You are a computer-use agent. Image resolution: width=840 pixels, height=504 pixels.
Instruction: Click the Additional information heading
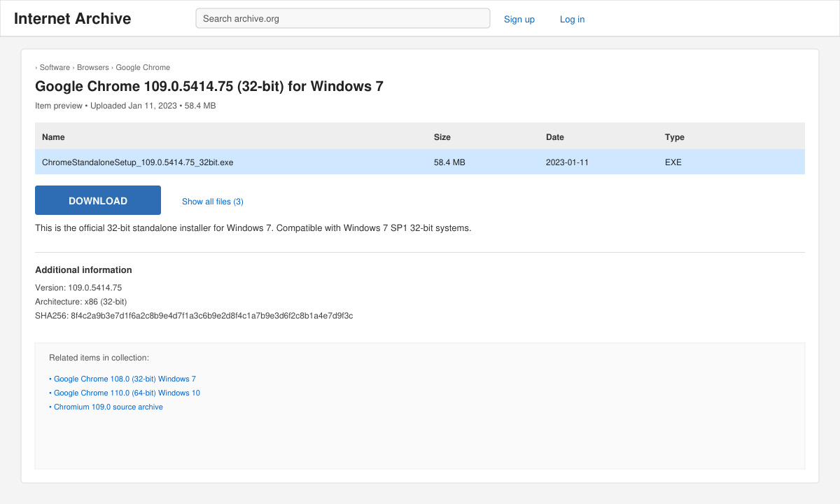pyautogui.click(x=83, y=269)
